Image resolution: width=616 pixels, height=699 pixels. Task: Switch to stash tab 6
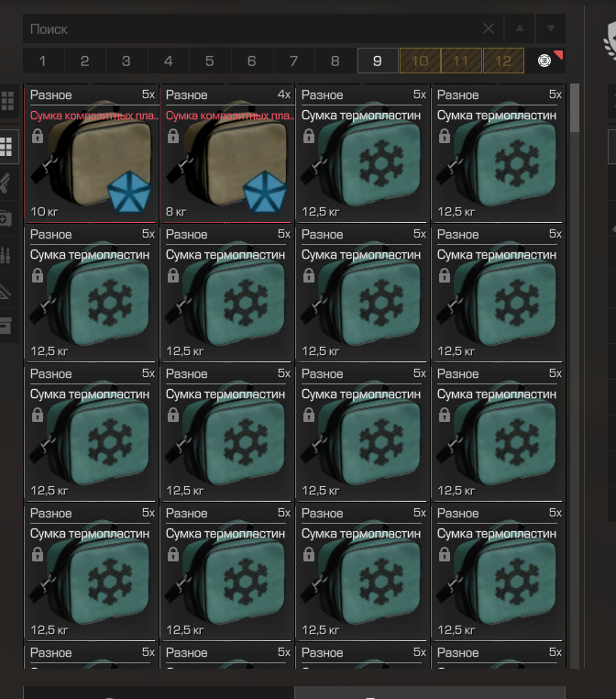[x=252, y=61]
